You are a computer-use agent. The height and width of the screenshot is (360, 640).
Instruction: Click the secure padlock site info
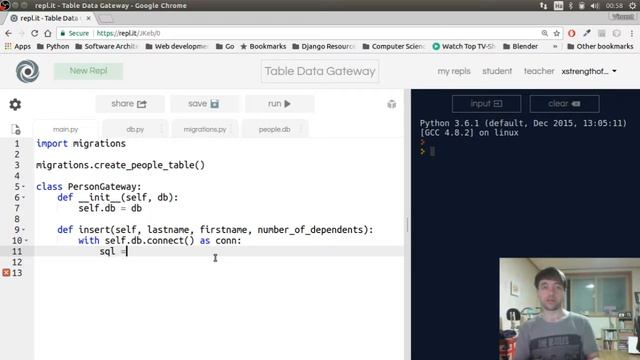[x=75, y=33]
